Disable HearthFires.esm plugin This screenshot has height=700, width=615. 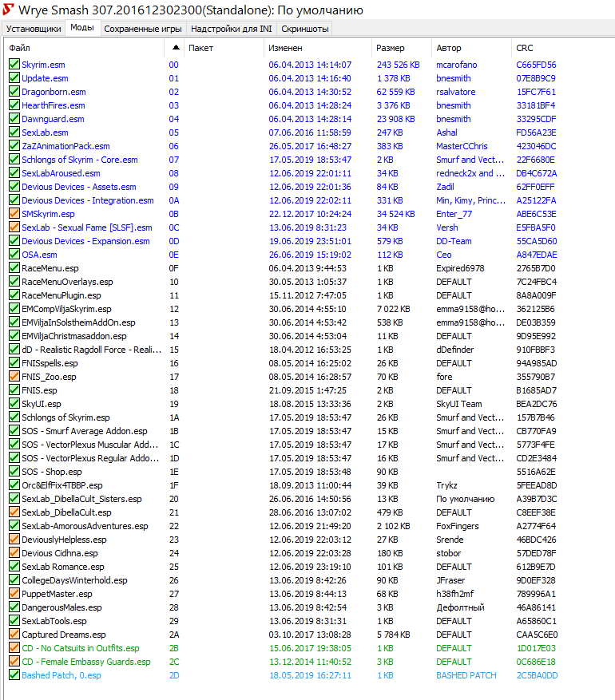(14, 105)
